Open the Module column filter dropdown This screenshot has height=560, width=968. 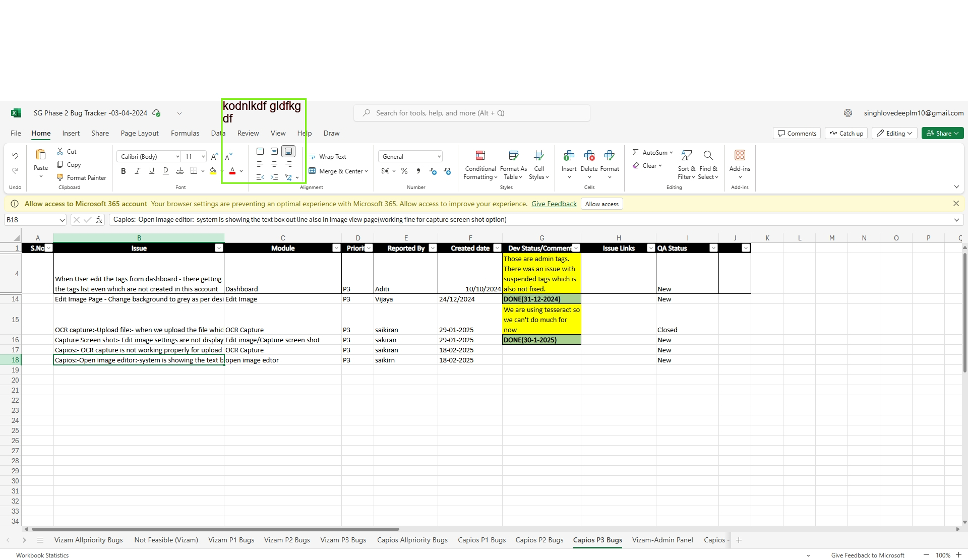pos(336,248)
